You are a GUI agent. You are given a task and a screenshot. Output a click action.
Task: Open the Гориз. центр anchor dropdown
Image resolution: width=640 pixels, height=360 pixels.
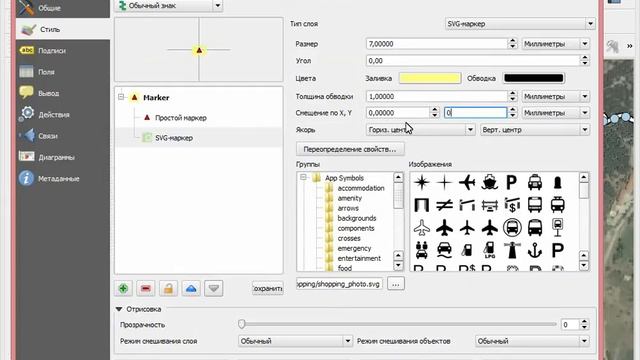[x=420, y=130]
